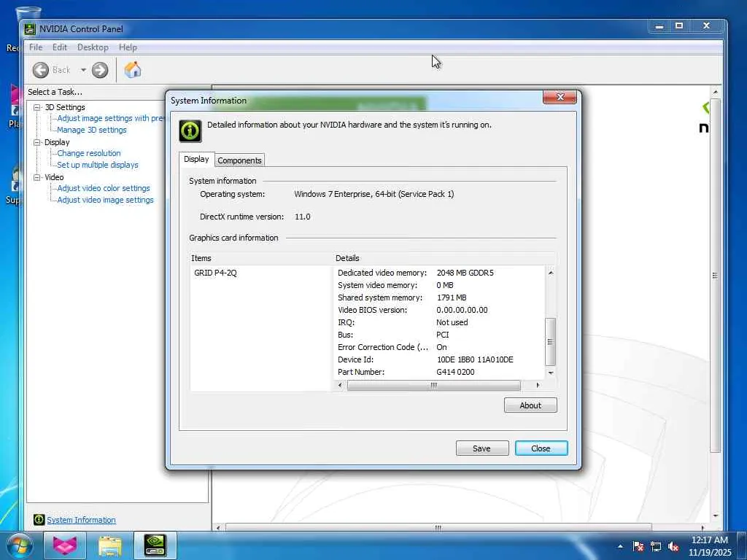Click the details horizontal scrollbar thumb
Screen dimensions: 747x560
[x=433, y=385]
